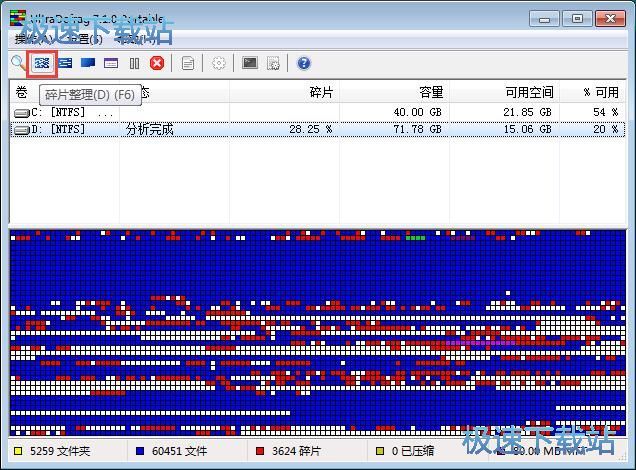Click the magenta cluster strip in the disk map
The image size is (636, 470).
(481, 343)
